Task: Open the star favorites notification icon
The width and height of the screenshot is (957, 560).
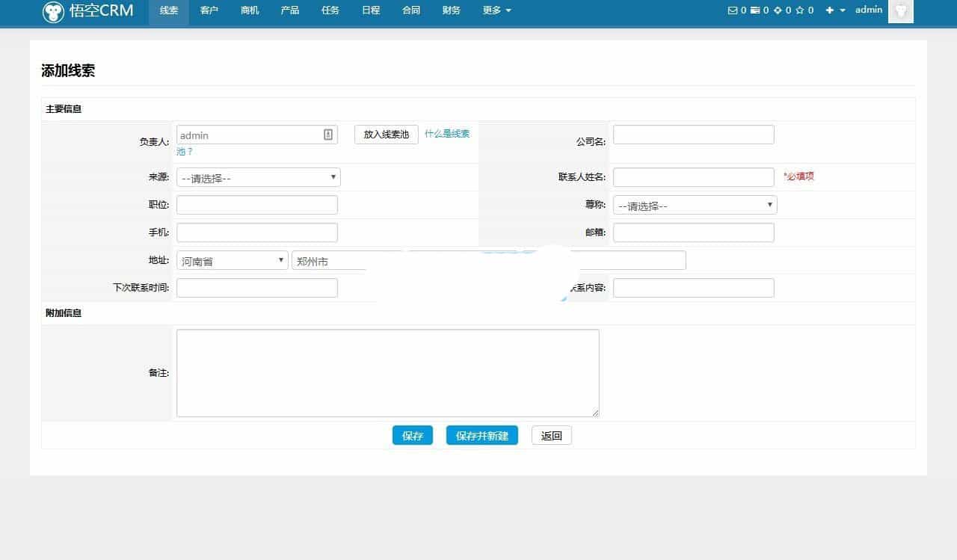Action: pyautogui.click(x=800, y=10)
